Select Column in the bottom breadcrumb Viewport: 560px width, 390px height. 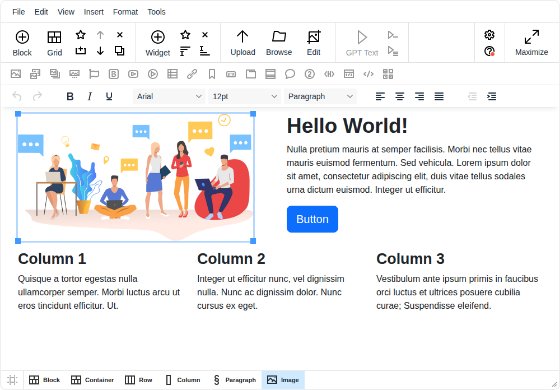(x=183, y=380)
